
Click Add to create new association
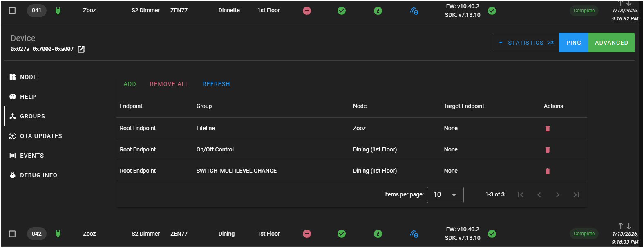click(130, 84)
